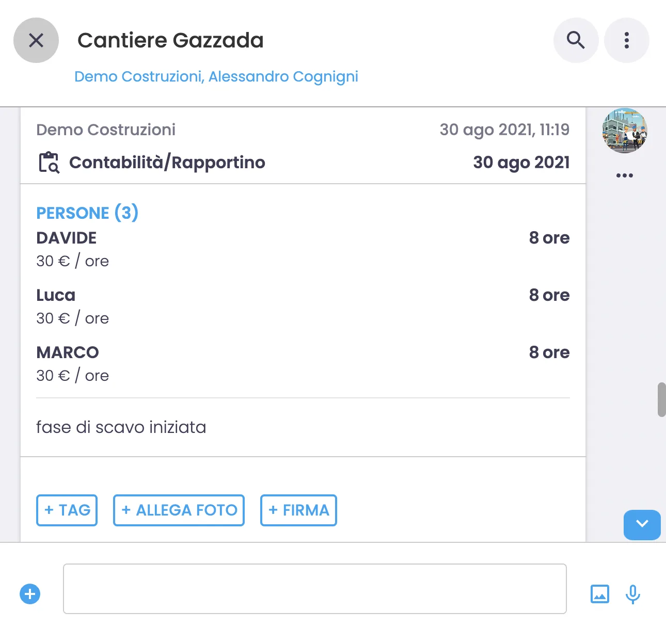Click the blue plus attachment icon
The image size is (666, 644).
[x=30, y=594]
